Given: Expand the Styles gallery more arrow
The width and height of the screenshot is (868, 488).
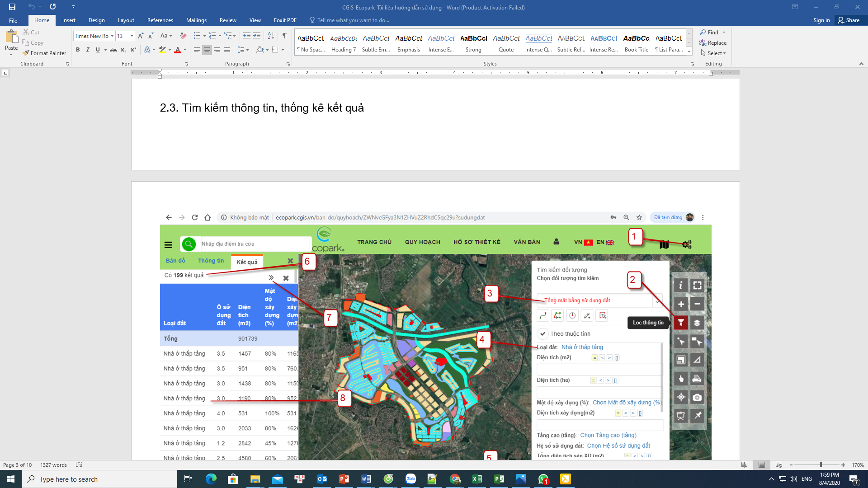Looking at the screenshot, I should [x=689, y=51].
